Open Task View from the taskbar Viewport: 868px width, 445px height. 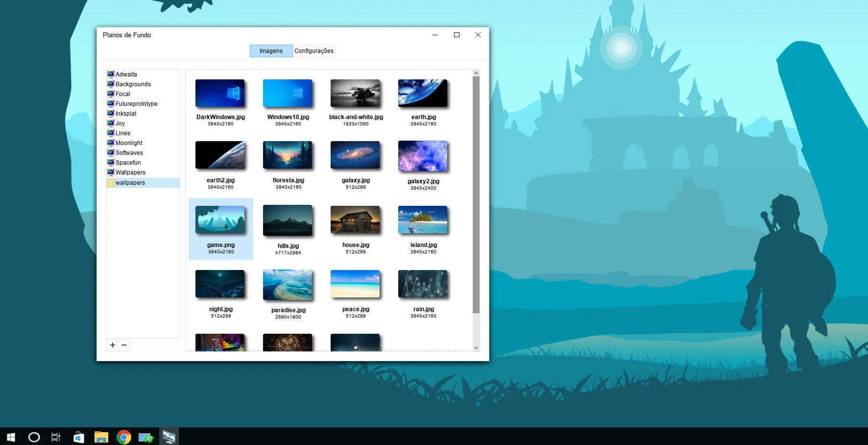click(x=55, y=437)
